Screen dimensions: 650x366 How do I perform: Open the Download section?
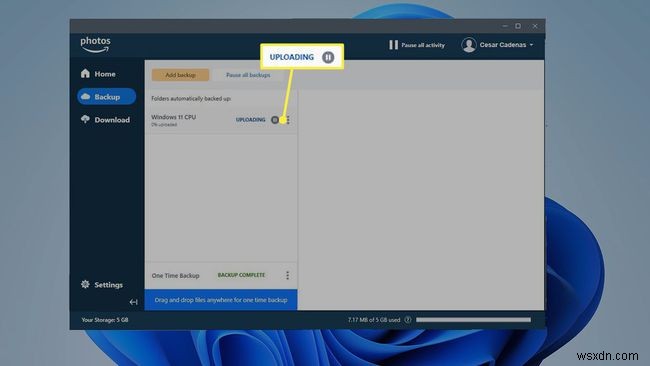pyautogui.click(x=105, y=120)
